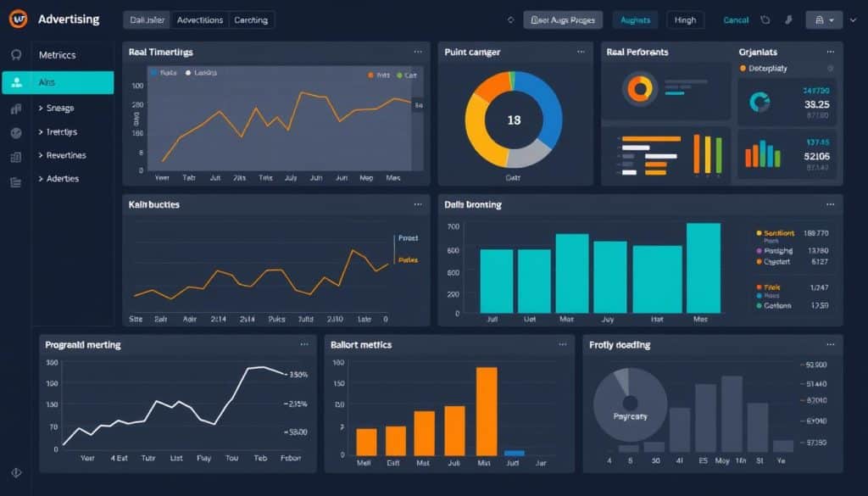Toggle the Cigdart legend entry

point(773,262)
